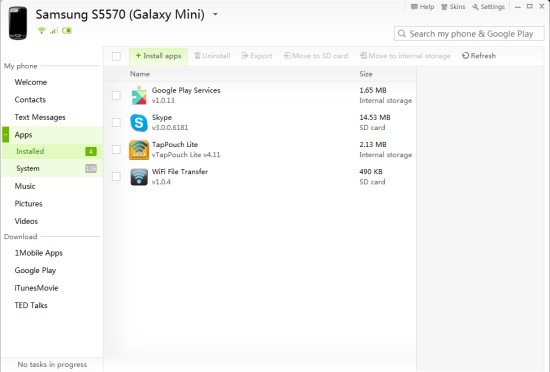The width and height of the screenshot is (550, 372).
Task: Click Move to SD card
Action: pos(316,56)
